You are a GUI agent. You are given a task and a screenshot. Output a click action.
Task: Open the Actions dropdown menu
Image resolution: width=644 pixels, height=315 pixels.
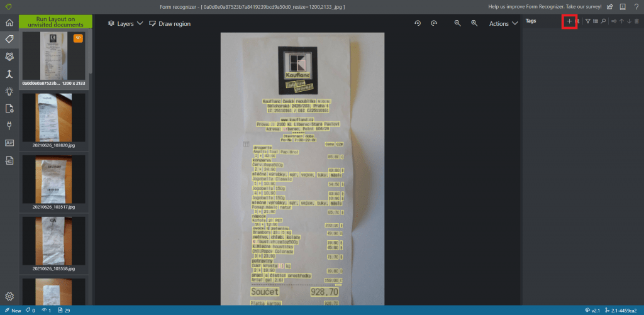pyautogui.click(x=503, y=24)
